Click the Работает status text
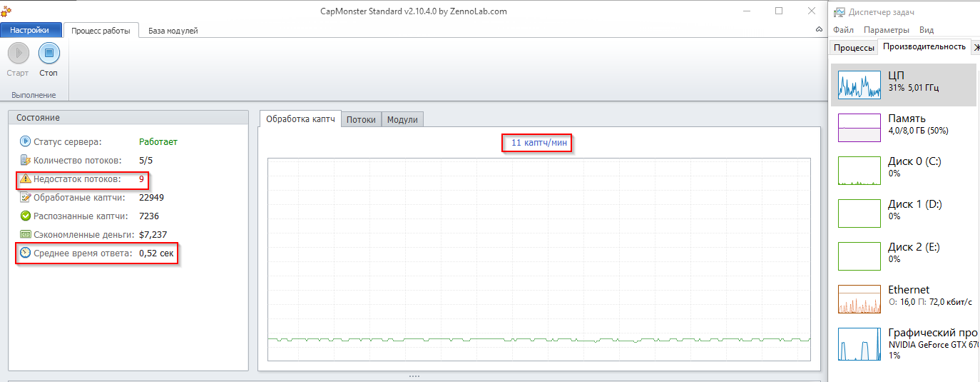This screenshot has height=382, width=980. coord(158,141)
